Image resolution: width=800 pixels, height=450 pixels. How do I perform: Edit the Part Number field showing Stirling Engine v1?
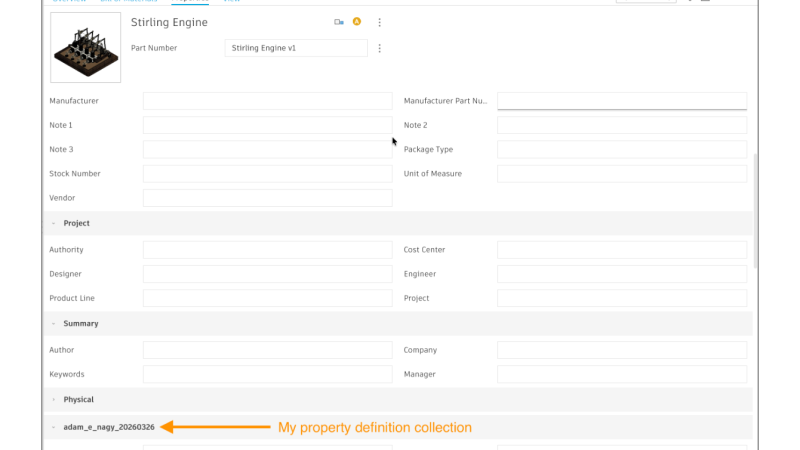click(296, 48)
